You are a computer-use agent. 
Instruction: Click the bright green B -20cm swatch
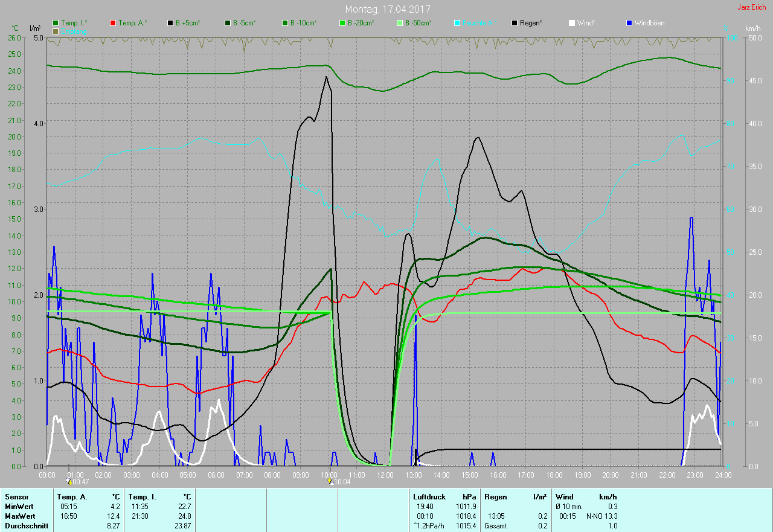tap(342, 23)
